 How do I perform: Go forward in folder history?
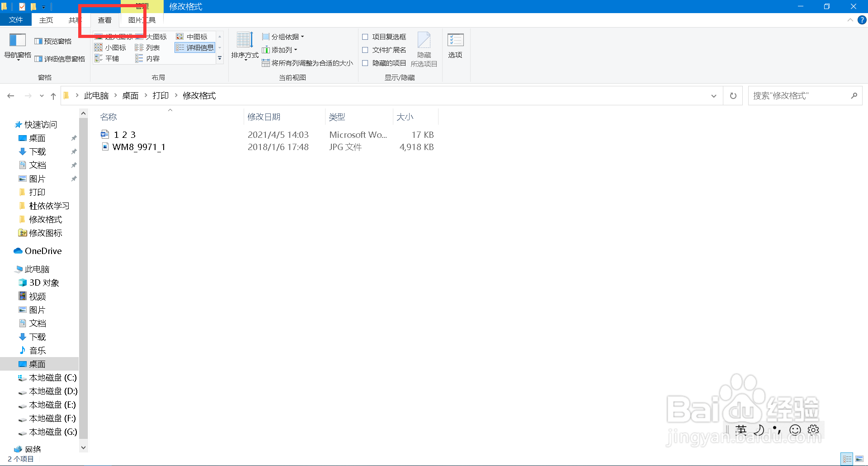(x=28, y=96)
